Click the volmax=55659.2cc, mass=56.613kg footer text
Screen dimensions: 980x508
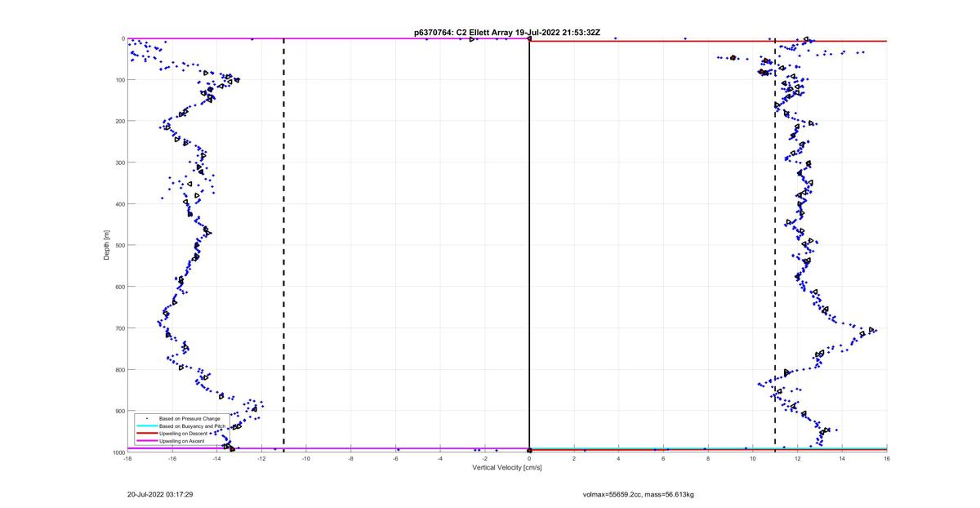click(639, 494)
